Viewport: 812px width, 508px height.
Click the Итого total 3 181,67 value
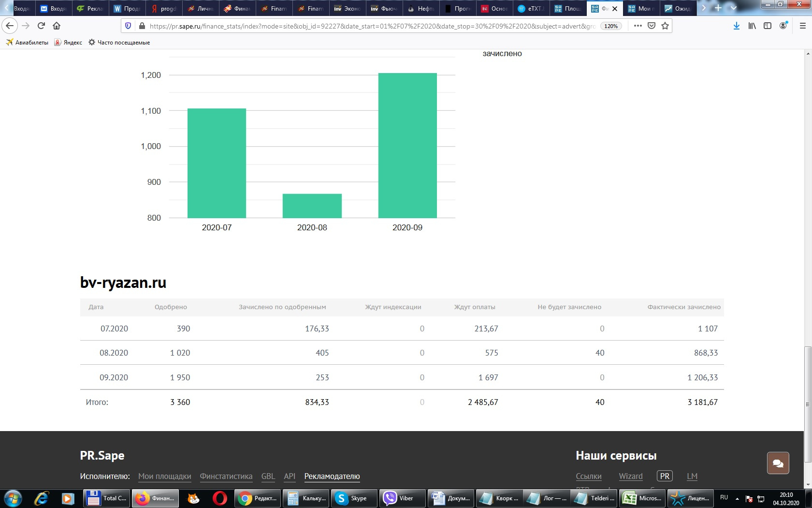[702, 402]
